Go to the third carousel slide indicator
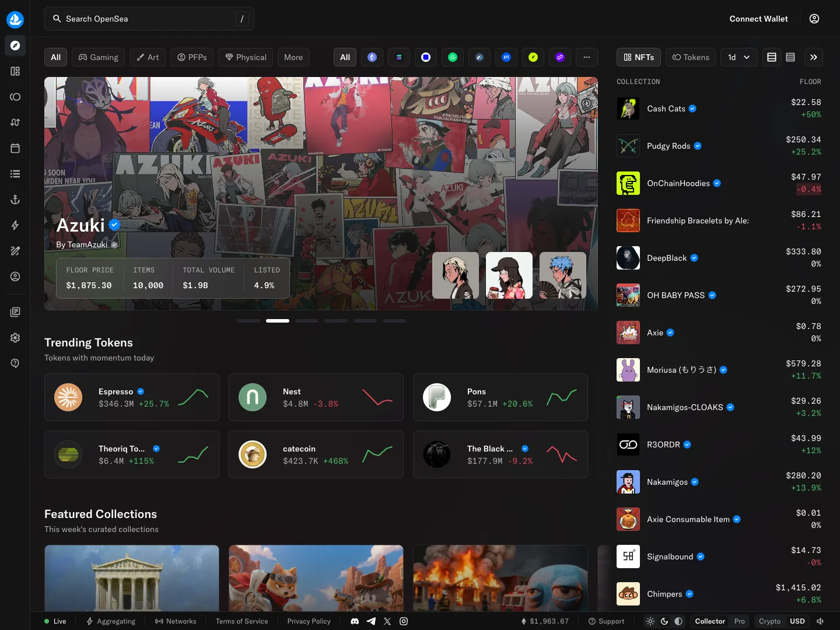The width and height of the screenshot is (840, 630). (x=307, y=321)
